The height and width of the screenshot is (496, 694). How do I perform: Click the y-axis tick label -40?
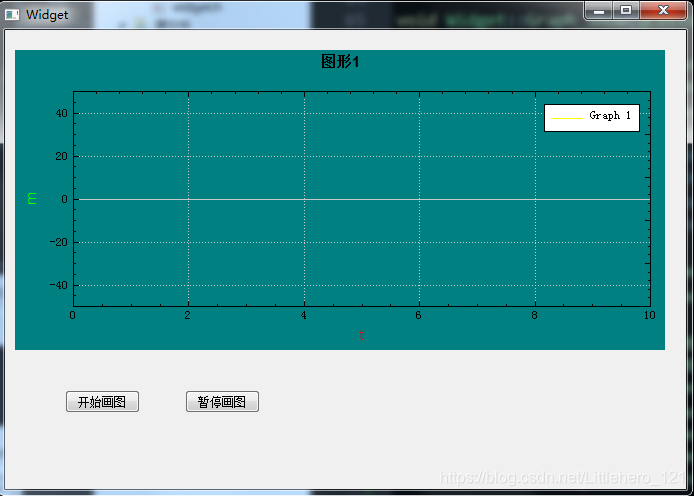click(x=58, y=285)
